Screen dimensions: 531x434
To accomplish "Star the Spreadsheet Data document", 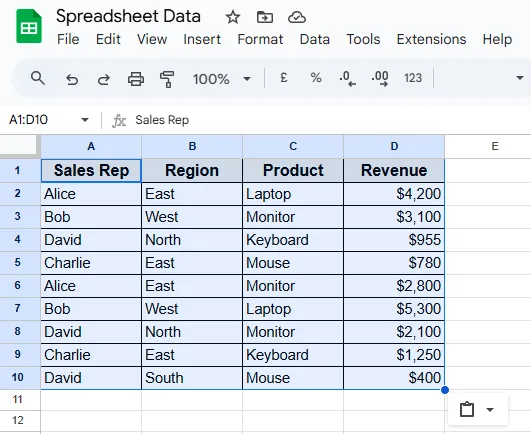I will [x=233, y=17].
